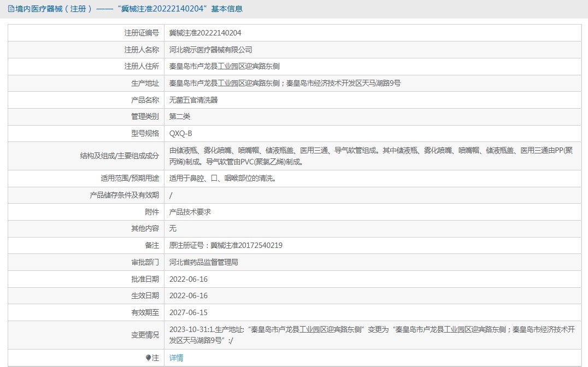588x367 pixels.
Task: Click the 变更情况 row label
Action: (x=145, y=335)
